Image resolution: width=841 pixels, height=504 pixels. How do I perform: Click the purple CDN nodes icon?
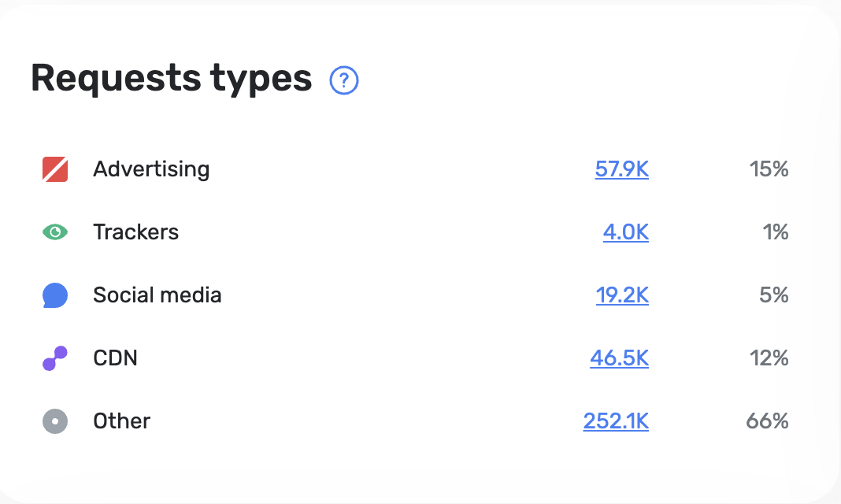pos(55,358)
